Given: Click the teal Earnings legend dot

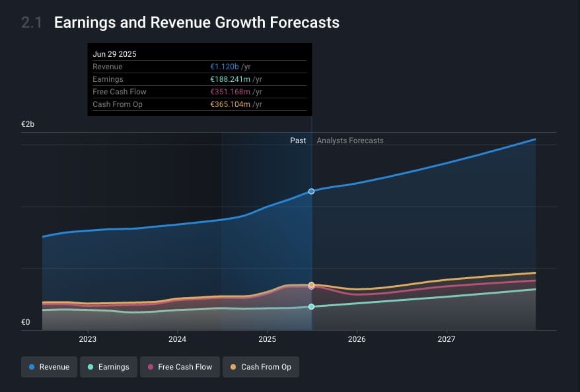Looking at the screenshot, I should [91, 367].
